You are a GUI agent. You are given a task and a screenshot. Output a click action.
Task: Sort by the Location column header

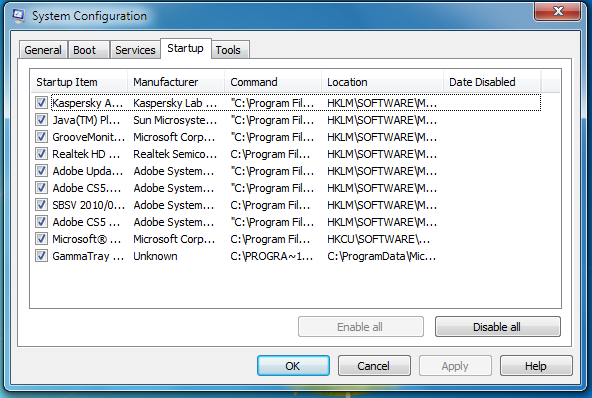[382, 82]
